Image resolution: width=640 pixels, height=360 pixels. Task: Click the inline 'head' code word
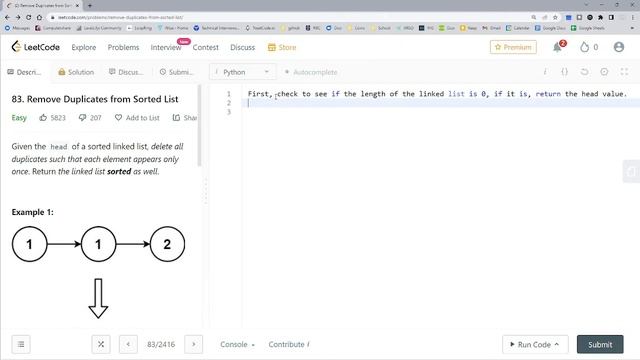point(59,147)
